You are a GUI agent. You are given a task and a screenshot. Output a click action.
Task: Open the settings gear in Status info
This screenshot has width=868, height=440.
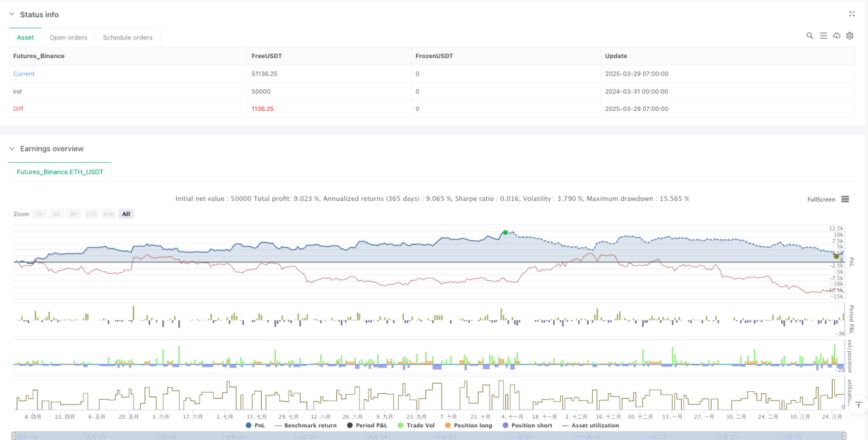click(x=850, y=36)
